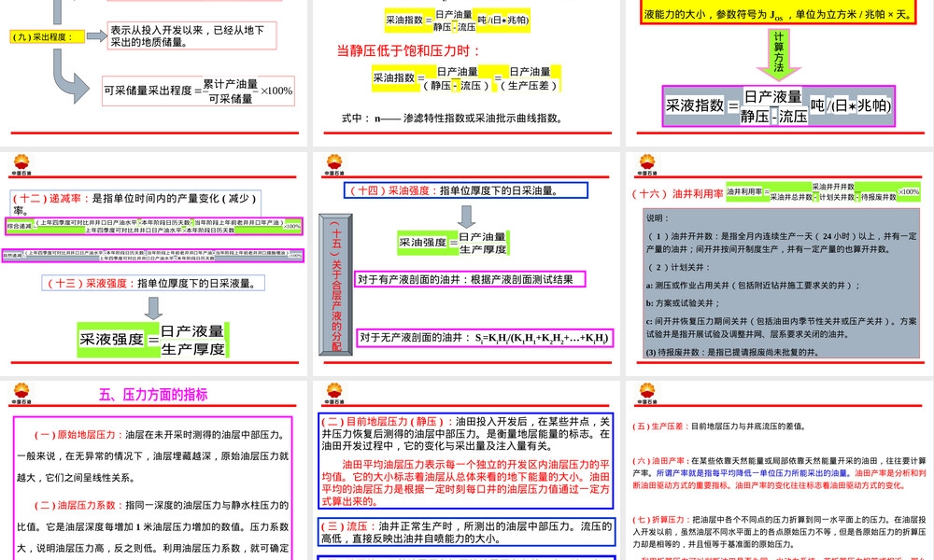This screenshot has height=560, width=934.
Task: Click the (十三) 采液强度 definition box
Action: (153, 284)
